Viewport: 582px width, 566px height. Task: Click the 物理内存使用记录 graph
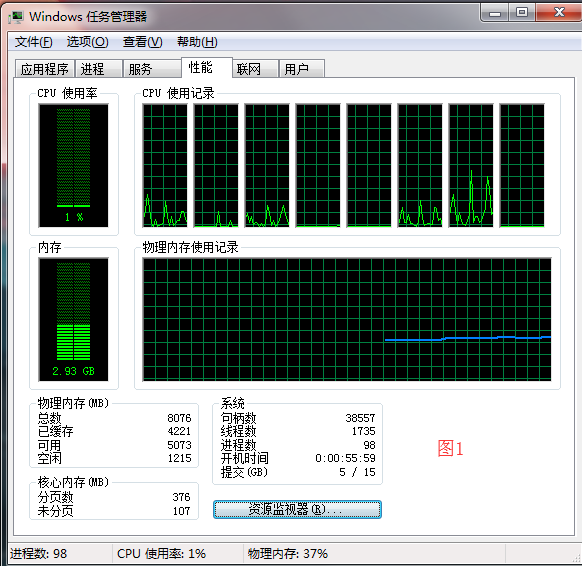click(x=347, y=320)
